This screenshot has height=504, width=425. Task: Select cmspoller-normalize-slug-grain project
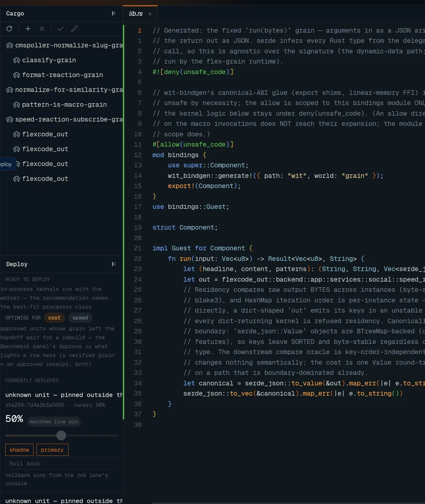62,45
